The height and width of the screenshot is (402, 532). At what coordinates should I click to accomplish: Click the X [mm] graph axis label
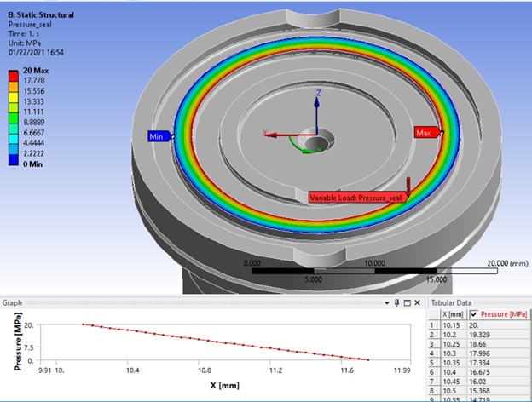pyautogui.click(x=224, y=385)
